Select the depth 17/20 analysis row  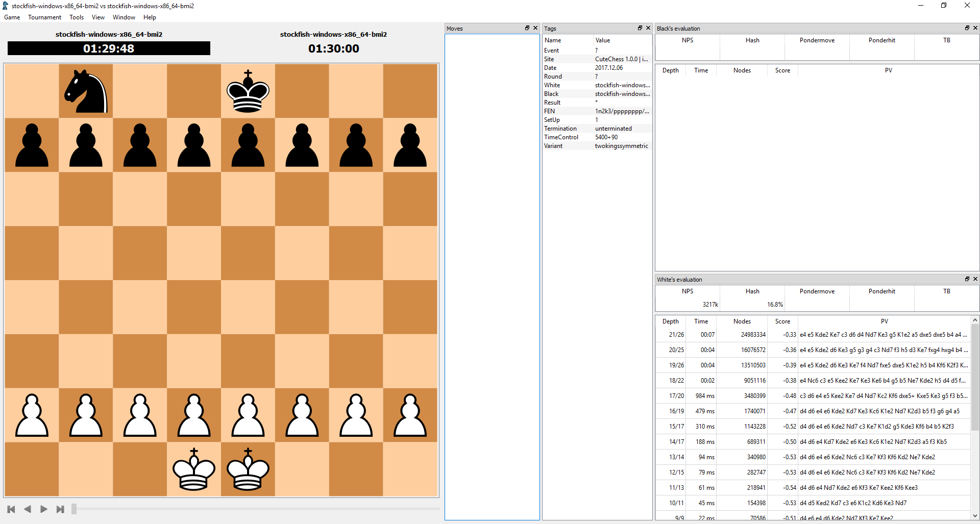(x=813, y=396)
